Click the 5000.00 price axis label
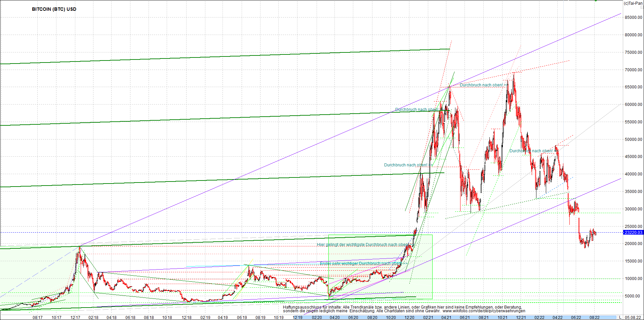 (633, 296)
